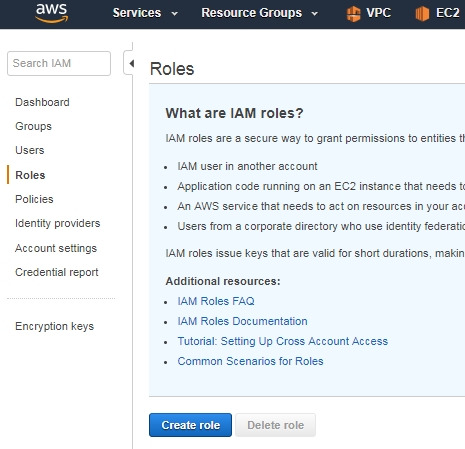Viewport: 465px width, 449px height.
Task: Expand the Services dropdown menu
Action: (x=145, y=13)
